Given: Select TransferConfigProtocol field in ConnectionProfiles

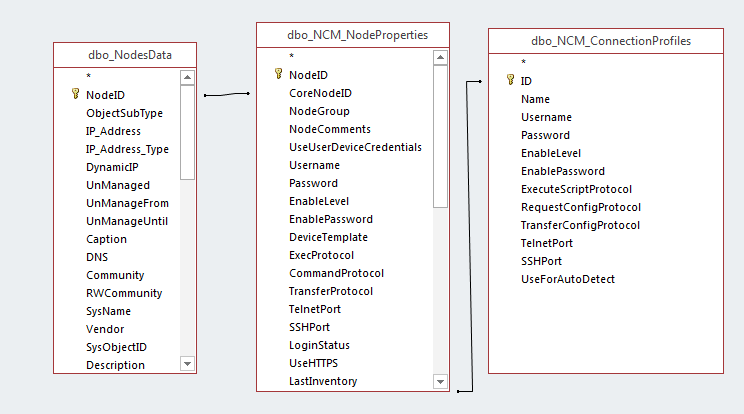Looking at the screenshot, I should [x=580, y=226].
